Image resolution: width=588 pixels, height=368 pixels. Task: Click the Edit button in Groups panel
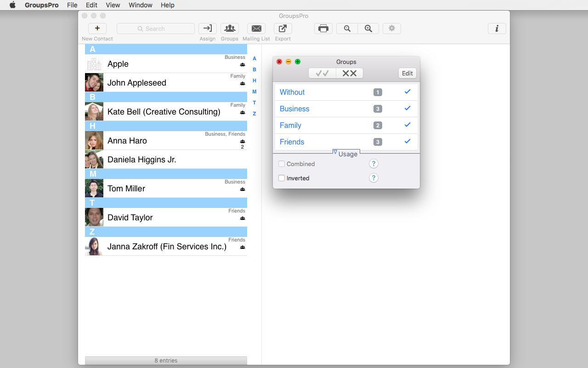click(407, 73)
